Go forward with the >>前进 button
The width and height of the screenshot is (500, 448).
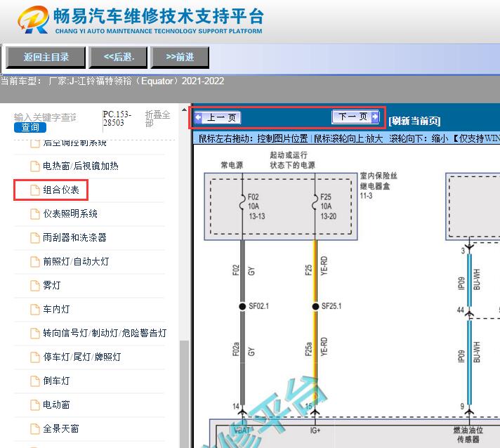(x=180, y=58)
